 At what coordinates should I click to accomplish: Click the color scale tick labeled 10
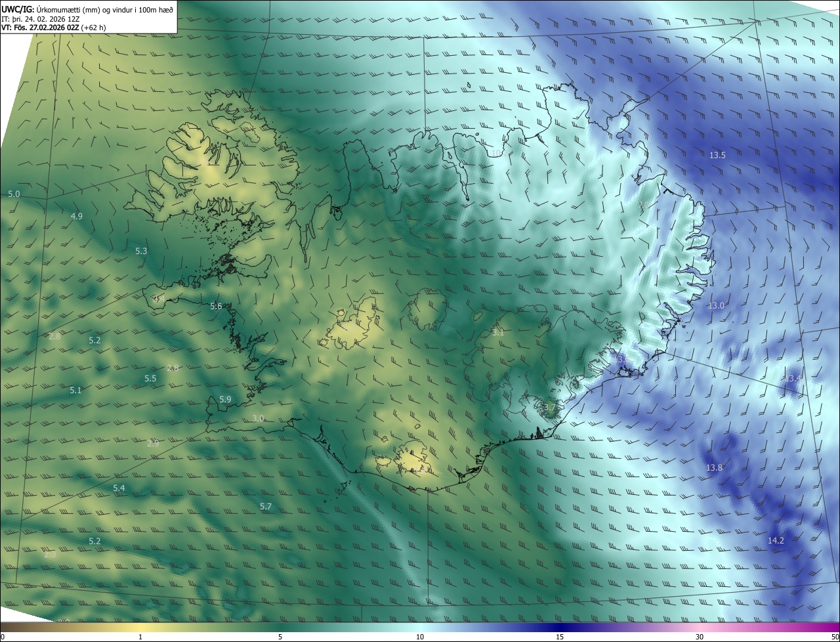coord(420,637)
